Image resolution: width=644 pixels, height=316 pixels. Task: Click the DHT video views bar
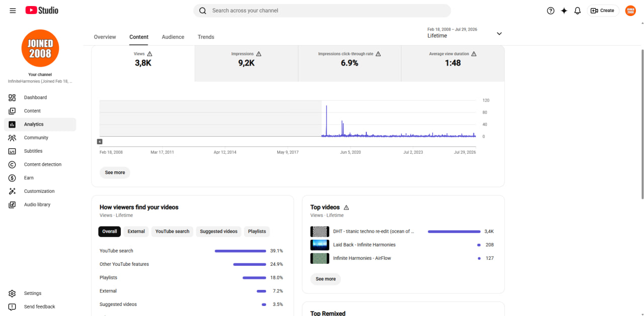[x=454, y=232]
